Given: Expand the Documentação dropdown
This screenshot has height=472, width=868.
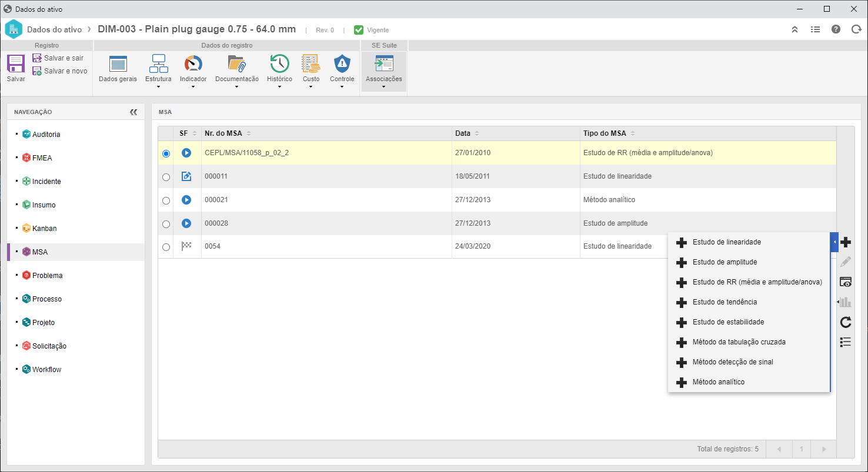Looking at the screenshot, I should click(x=236, y=87).
